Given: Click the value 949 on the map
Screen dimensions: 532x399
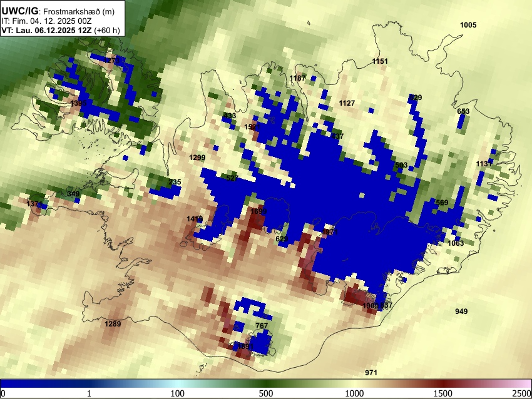Looking at the screenshot, I should (461, 311).
